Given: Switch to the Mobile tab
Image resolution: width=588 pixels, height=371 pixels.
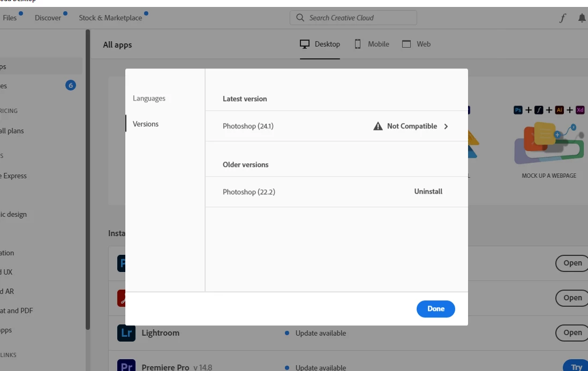Looking at the screenshot, I should click(x=372, y=44).
